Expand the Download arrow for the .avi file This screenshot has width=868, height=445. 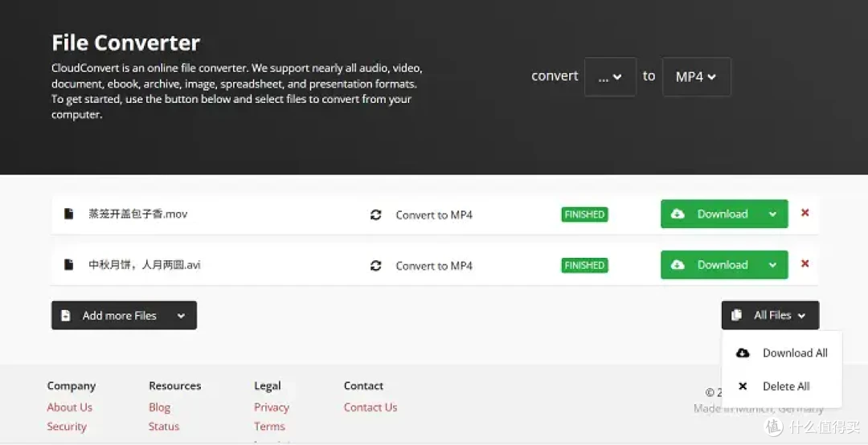point(773,264)
